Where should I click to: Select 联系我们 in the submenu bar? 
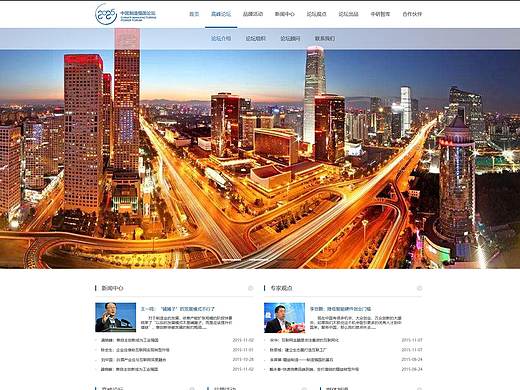coord(325,38)
